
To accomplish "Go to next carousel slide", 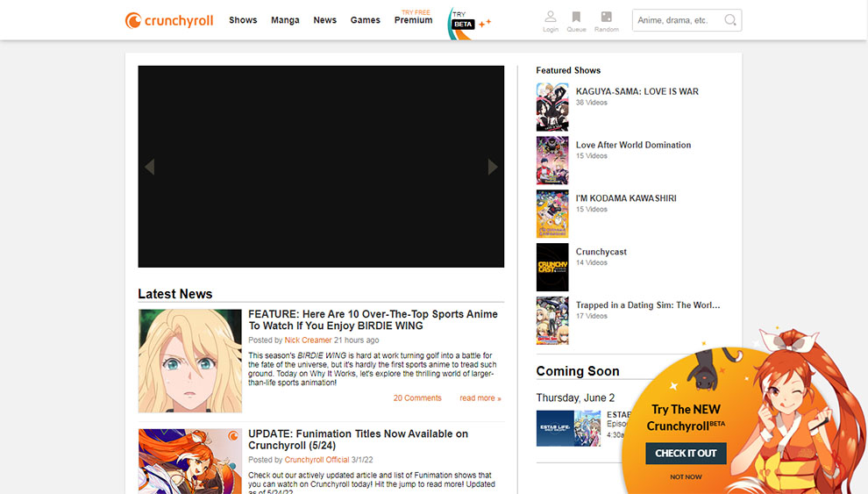I will pyautogui.click(x=493, y=167).
